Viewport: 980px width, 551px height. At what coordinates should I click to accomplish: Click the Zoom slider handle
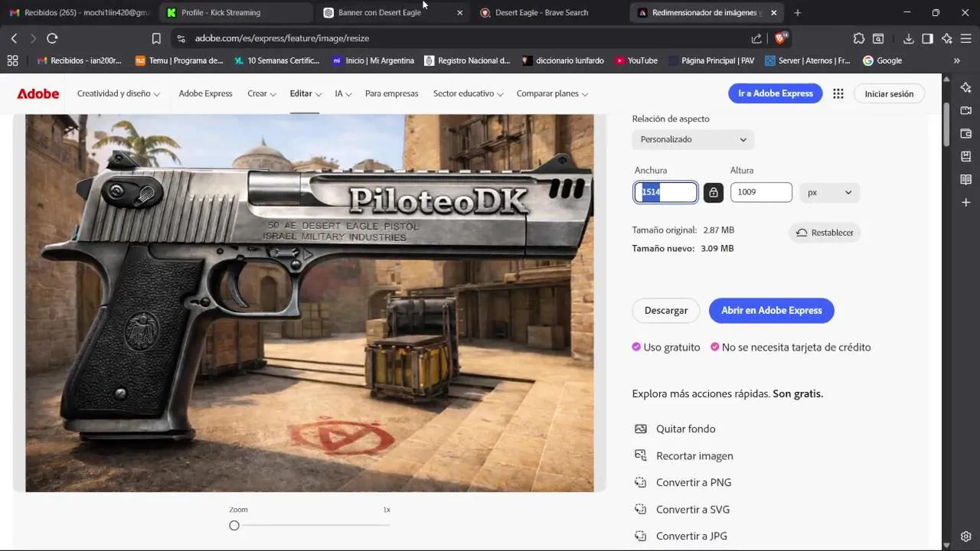click(234, 525)
